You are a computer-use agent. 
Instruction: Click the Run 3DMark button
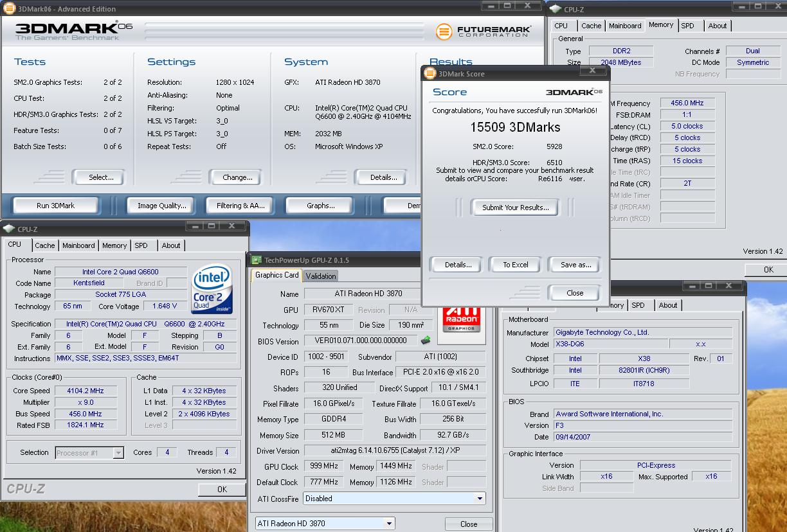pos(55,206)
